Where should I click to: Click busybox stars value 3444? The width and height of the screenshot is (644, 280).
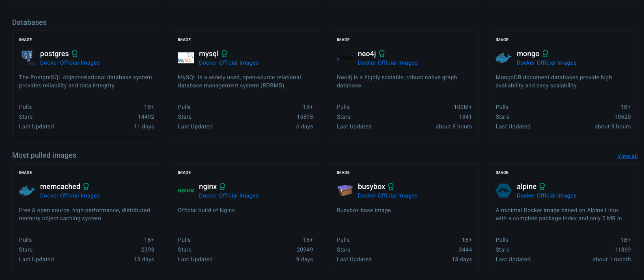click(465, 250)
